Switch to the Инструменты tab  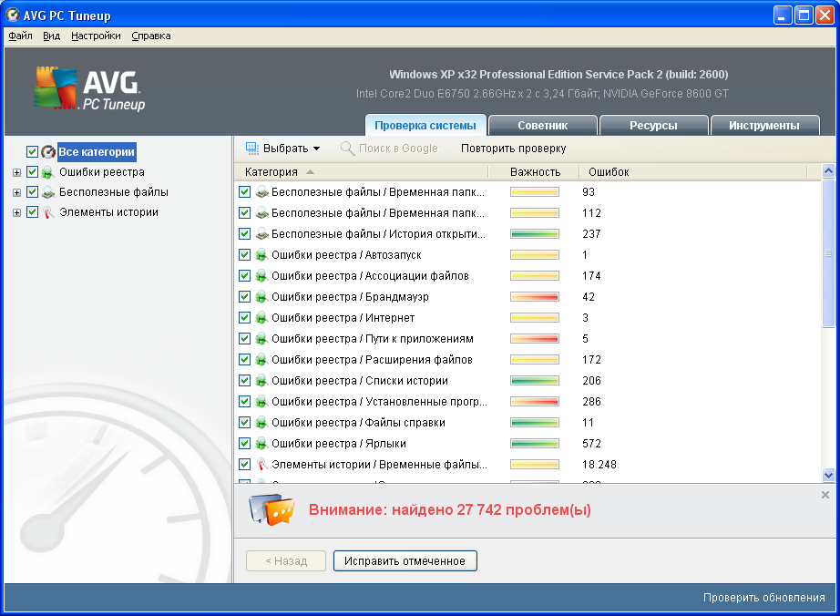764,126
